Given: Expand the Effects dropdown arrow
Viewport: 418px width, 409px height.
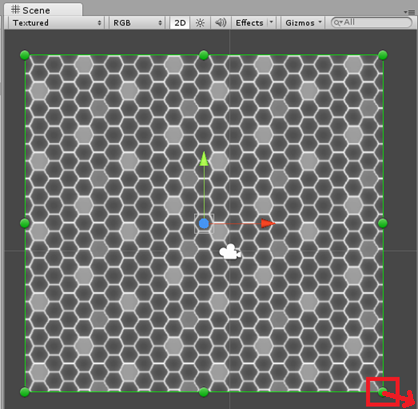Looking at the screenshot, I should click(271, 22).
